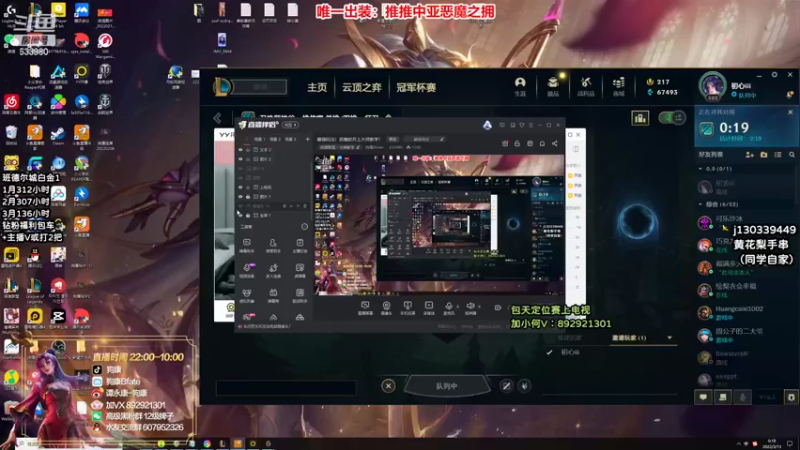Open League client settings gear
The height and width of the screenshot is (450, 800).
[774, 74]
